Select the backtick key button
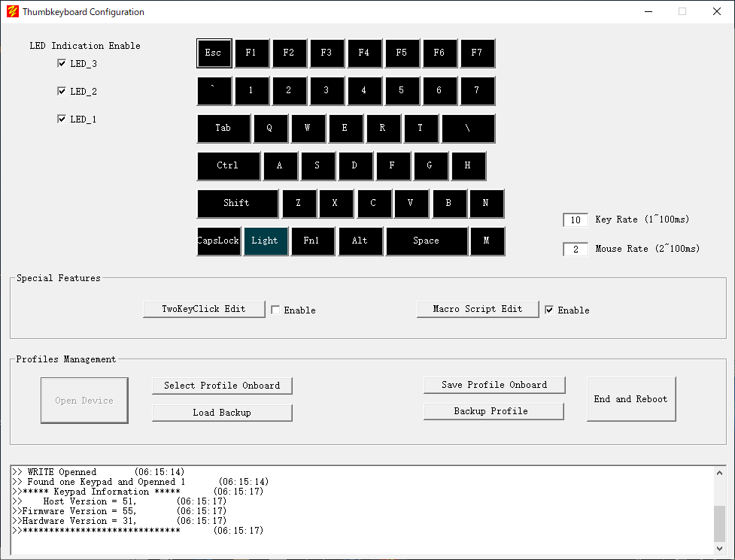The width and height of the screenshot is (735, 560). (214, 91)
